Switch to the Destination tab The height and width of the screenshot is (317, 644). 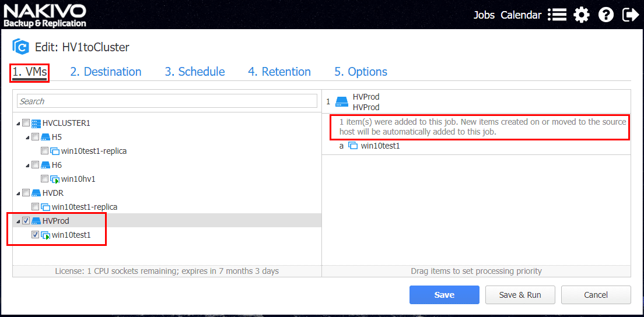[x=106, y=72]
